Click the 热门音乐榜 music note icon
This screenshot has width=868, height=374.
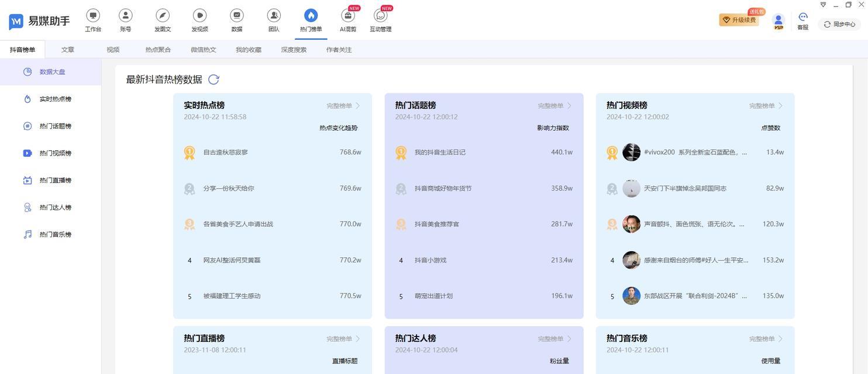click(27, 234)
